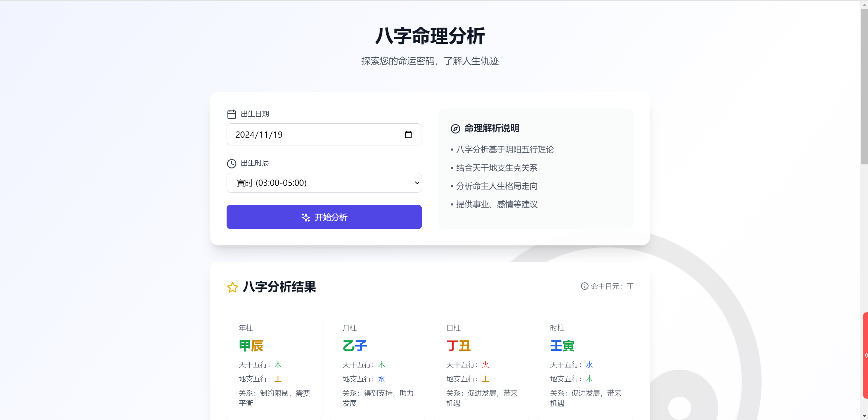This screenshot has width=868, height=420.
Task: Click the 甲辰 pillar characters
Action: pyautogui.click(x=251, y=346)
